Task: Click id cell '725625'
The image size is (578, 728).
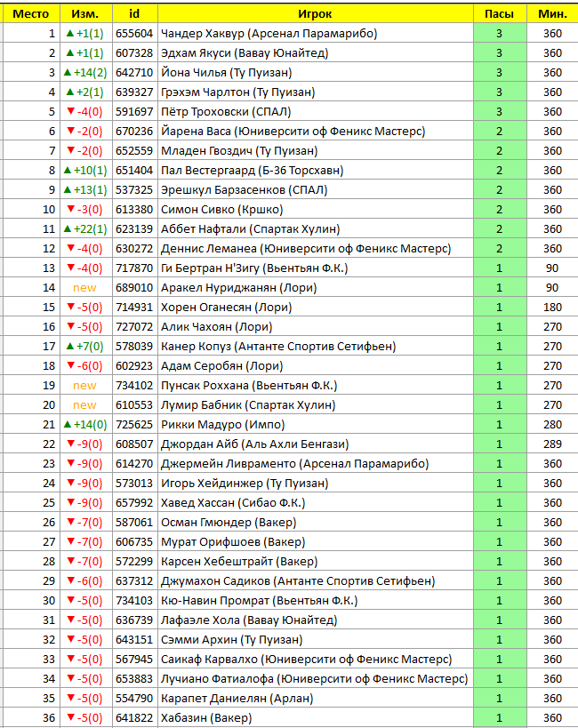Action: (x=134, y=424)
